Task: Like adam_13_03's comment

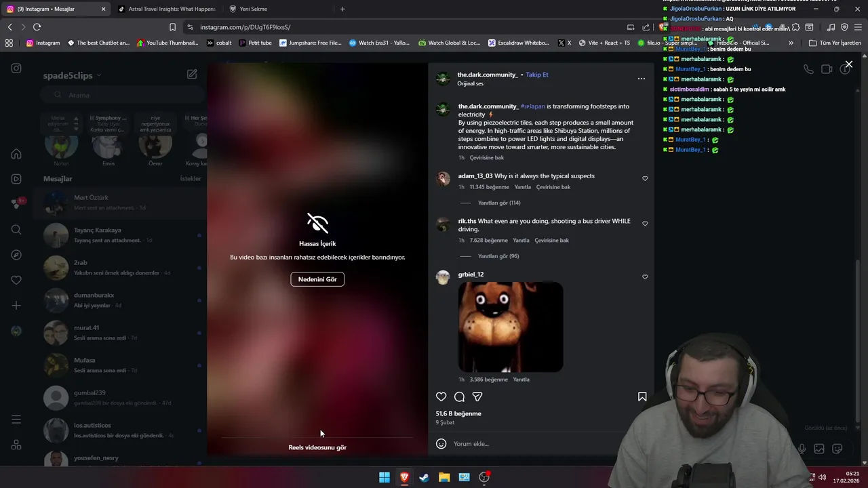Action: [x=645, y=179]
